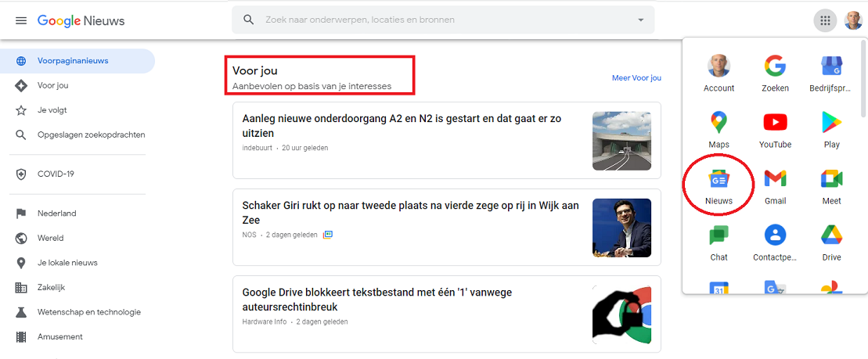Image resolution: width=868 pixels, height=359 pixels.
Task: Open the Schaker Giri article headline
Action: click(412, 213)
